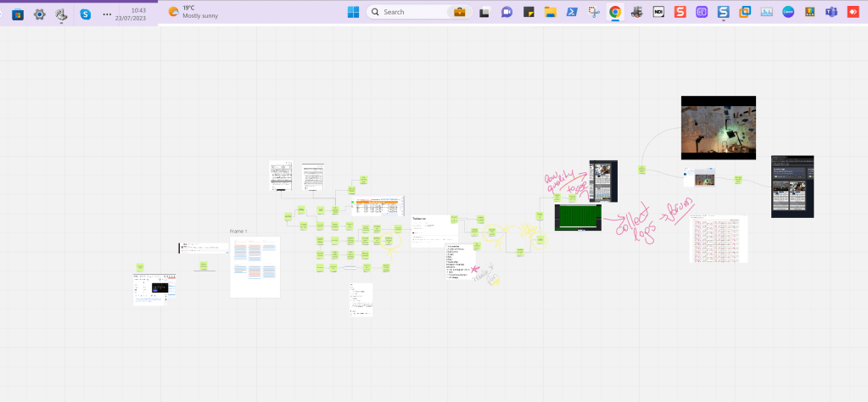Select the orange-header spreadsheet image
Image resolution: width=868 pixels, height=402 pixels.
[378, 206]
